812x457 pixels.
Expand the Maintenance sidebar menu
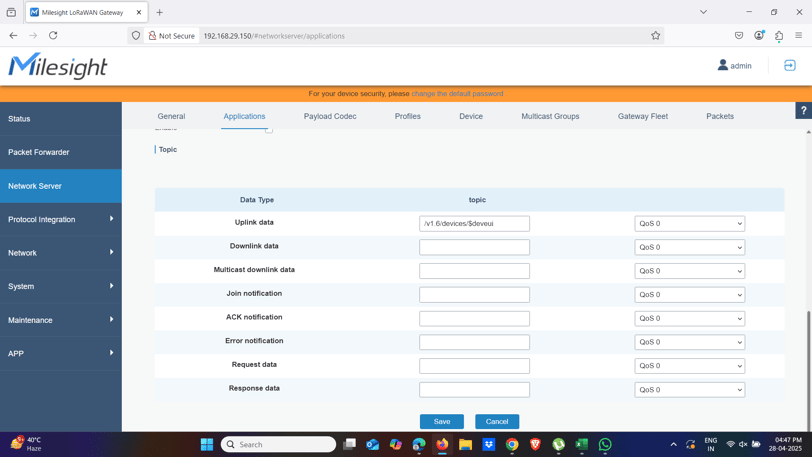tap(61, 320)
